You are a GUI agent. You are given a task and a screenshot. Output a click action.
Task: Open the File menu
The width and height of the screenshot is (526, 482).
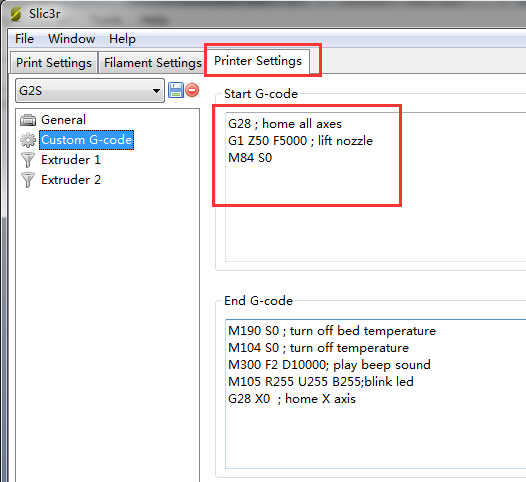[24, 39]
